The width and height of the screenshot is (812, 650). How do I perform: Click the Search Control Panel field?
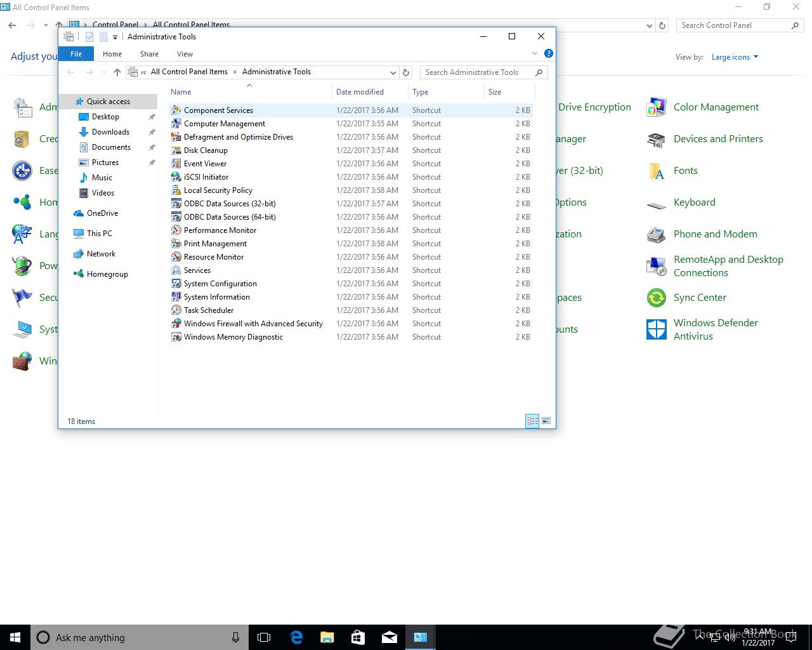coord(741,25)
